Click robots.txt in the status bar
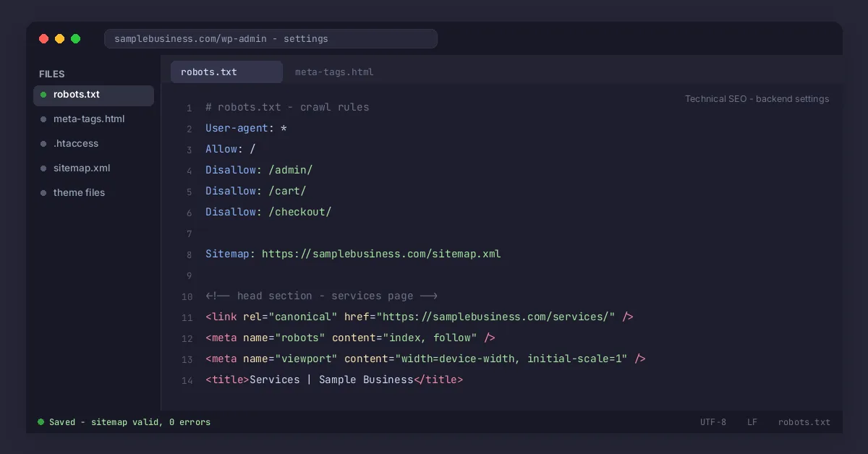 coord(804,422)
